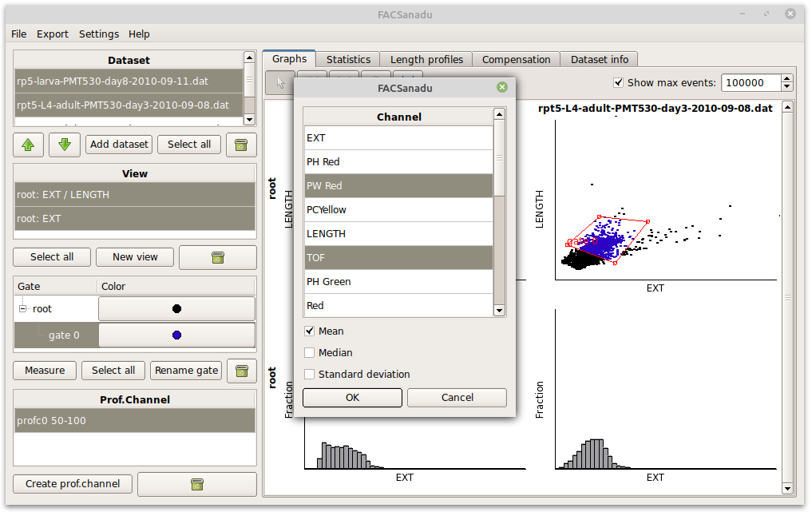Click the Create prof.channel button

click(73, 484)
